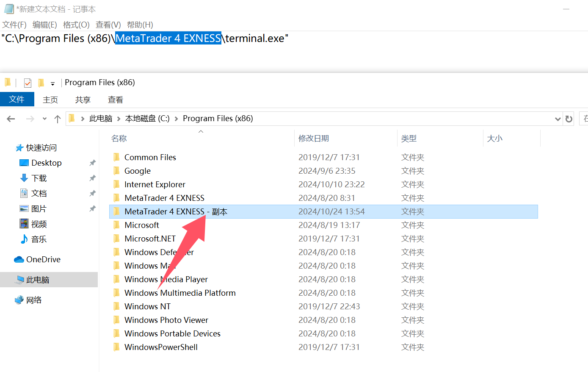Open the address bar history dropdown
Viewport: 588px width, 372px height.
558,119
